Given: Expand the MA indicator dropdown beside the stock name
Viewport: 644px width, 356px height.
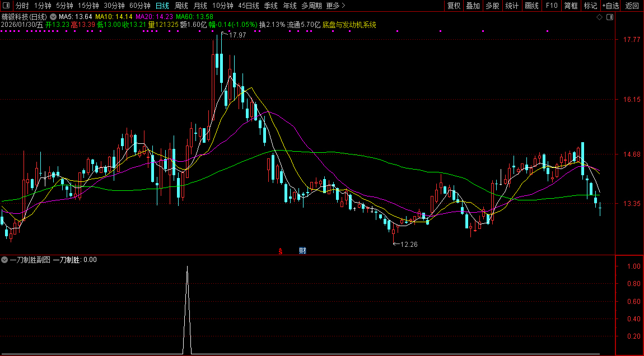Looking at the screenshot, I should [x=53, y=17].
